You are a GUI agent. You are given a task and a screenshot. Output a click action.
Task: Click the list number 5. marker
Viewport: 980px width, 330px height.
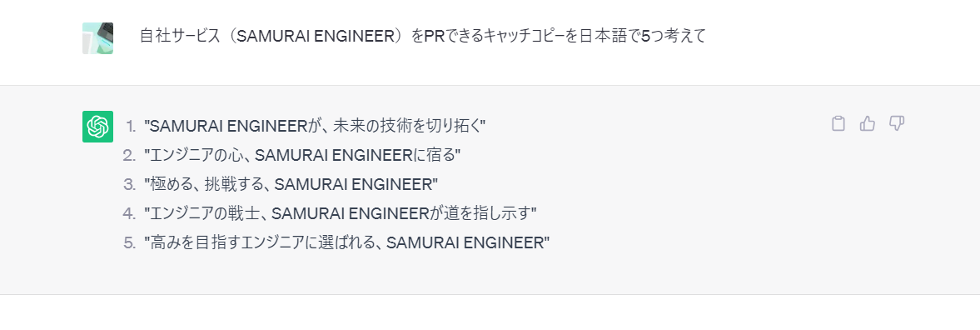click(129, 243)
